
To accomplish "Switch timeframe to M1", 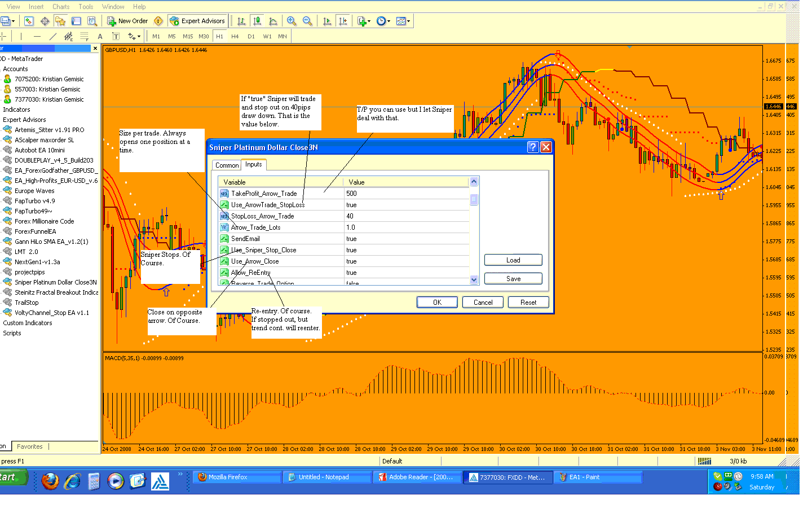I will click(156, 36).
